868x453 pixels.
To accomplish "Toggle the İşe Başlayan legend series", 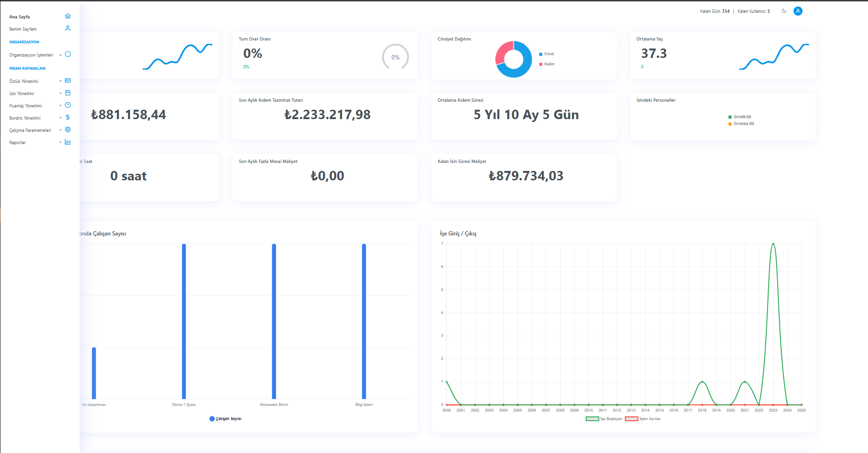I will pos(592,419).
